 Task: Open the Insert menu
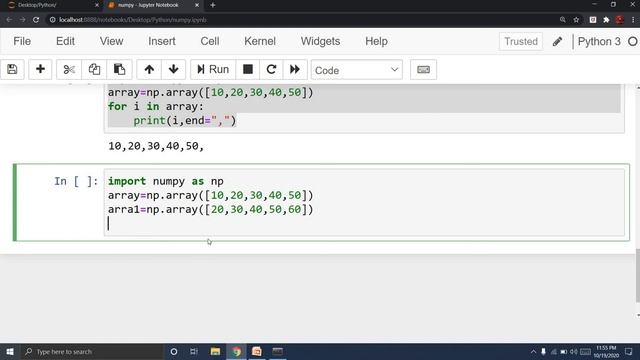pos(162,41)
